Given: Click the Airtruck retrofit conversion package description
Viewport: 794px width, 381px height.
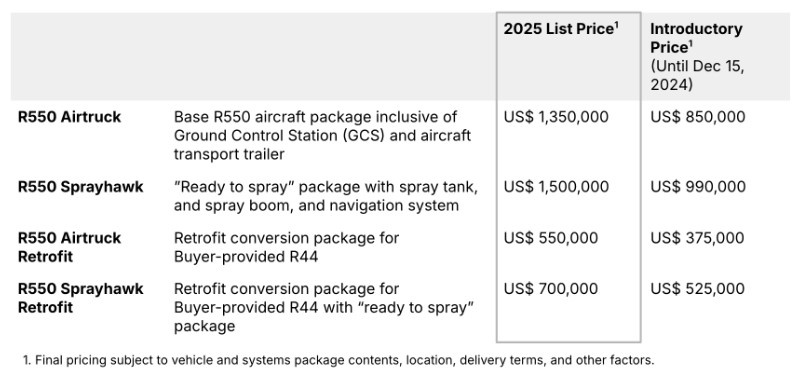Looking at the screenshot, I should [x=286, y=247].
